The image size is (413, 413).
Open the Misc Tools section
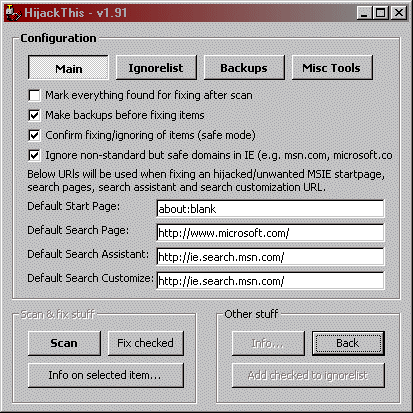pos(332,68)
